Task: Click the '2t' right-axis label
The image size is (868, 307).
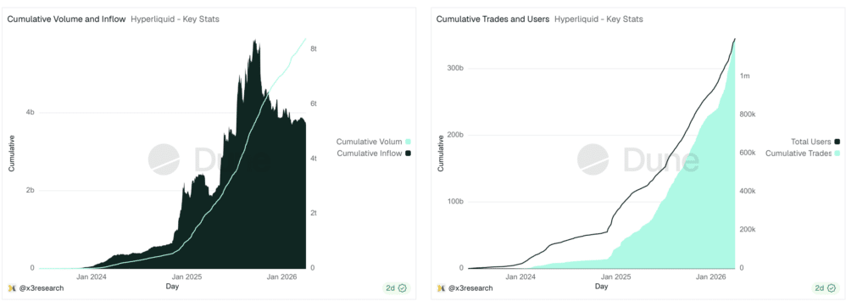Action: pos(314,214)
